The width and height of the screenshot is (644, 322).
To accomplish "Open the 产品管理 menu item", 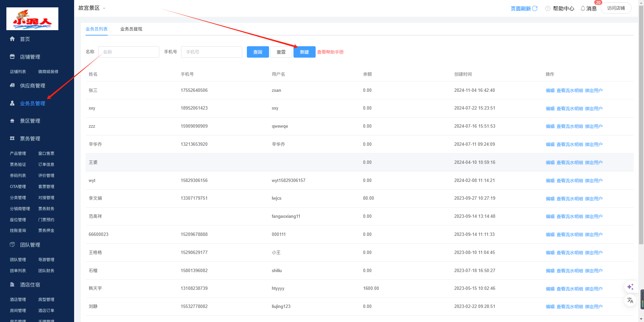I will tap(18, 153).
